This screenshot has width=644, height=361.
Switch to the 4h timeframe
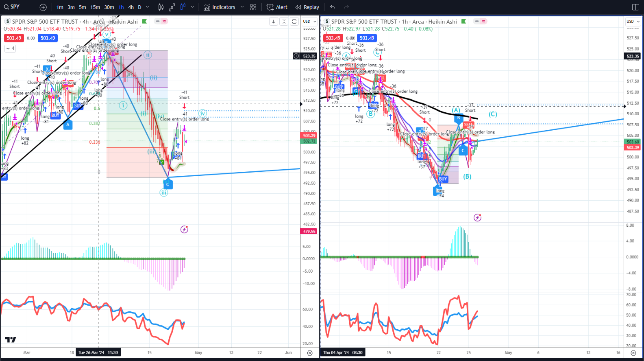click(131, 7)
